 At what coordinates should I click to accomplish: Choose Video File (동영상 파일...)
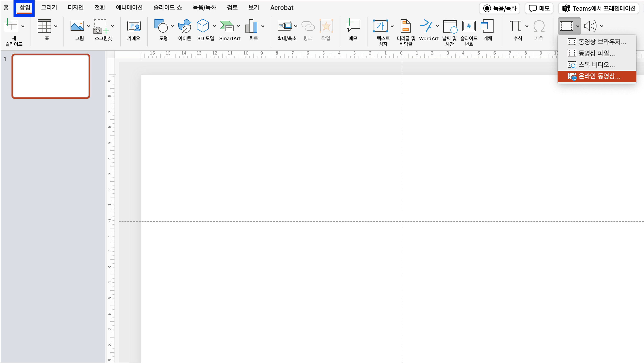(x=597, y=53)
